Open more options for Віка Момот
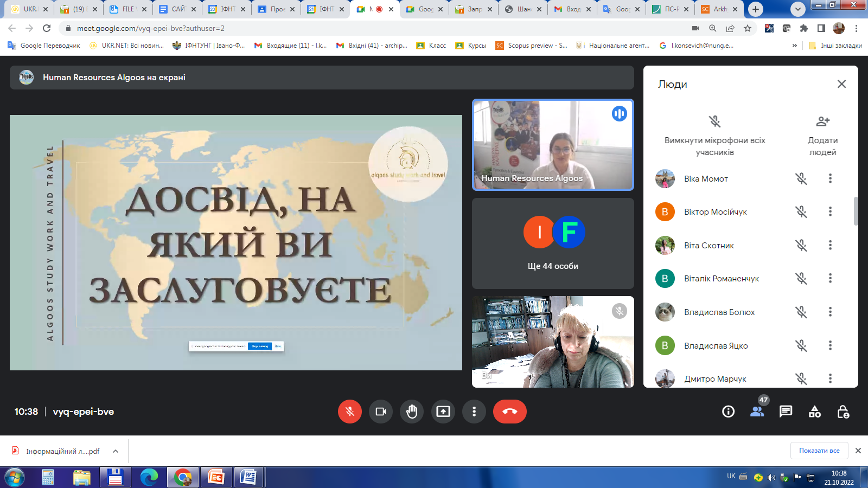The width and height of the screenshot is (868, 488). [829, 178]
